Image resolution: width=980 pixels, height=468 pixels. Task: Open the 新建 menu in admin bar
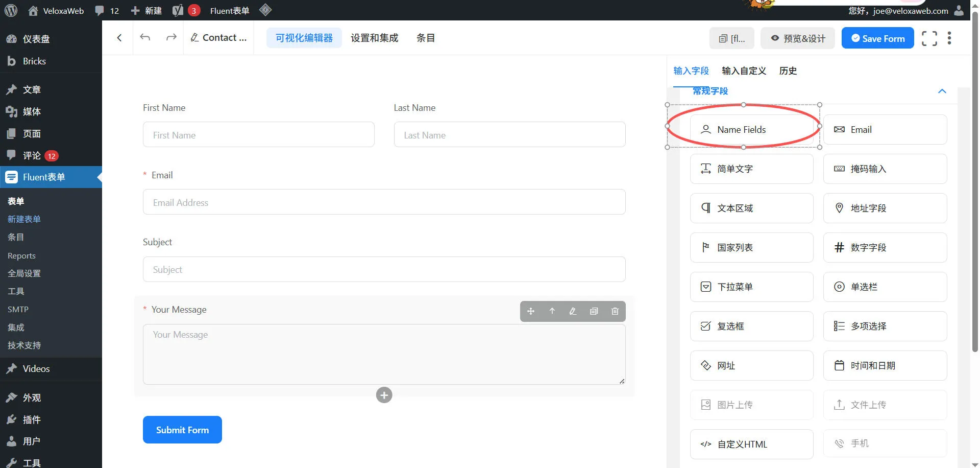(146, 11)
